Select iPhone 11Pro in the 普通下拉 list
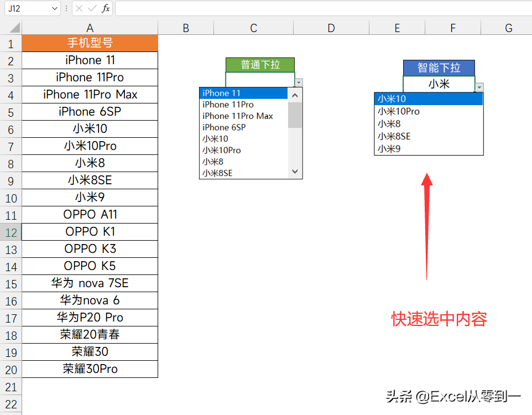The image size is (532, 415). pyautogui.click(x=244, y=105)
